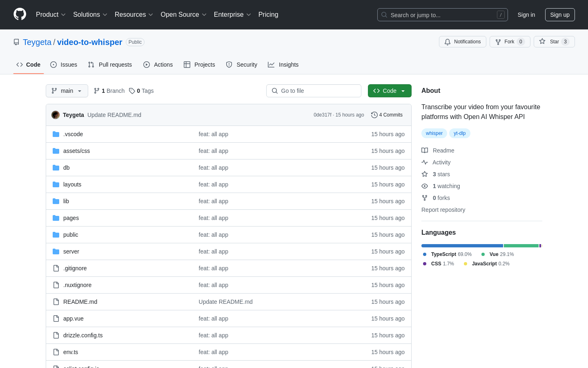Click the star icon in Star button
Viewport: 588px width, 368px height.
click(542, 41)
